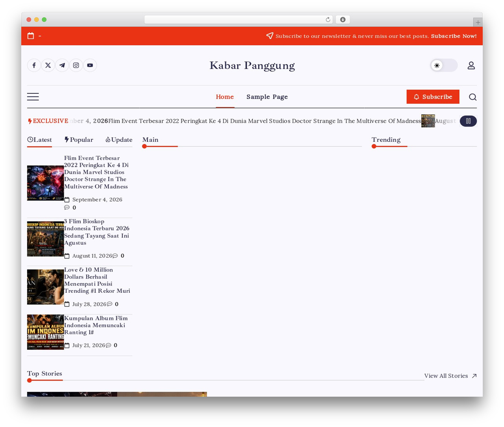
Task: Click the red Subscribe button
Action: pyautogui.click(x=433, y=97)
